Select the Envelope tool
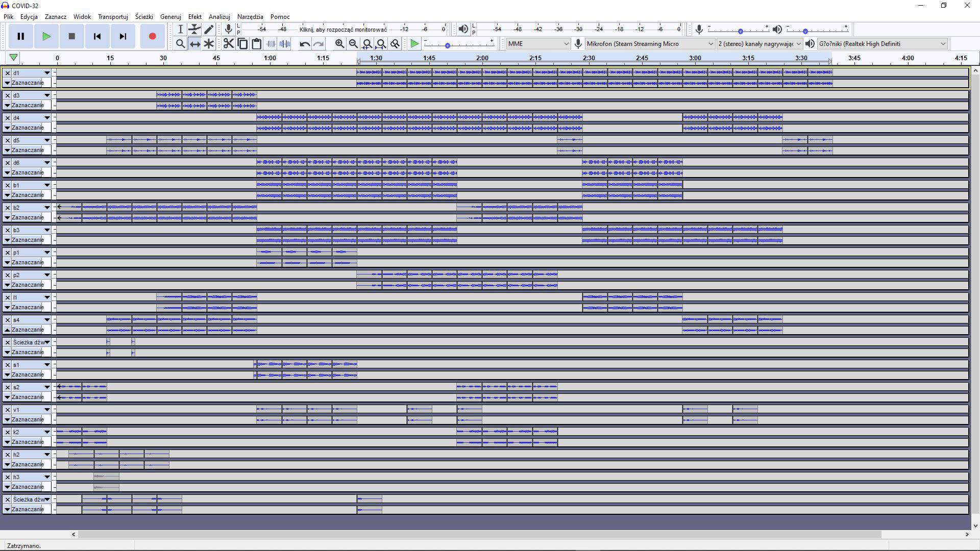Viewport: 980px width, 551px height. click(x=194, y=29)
